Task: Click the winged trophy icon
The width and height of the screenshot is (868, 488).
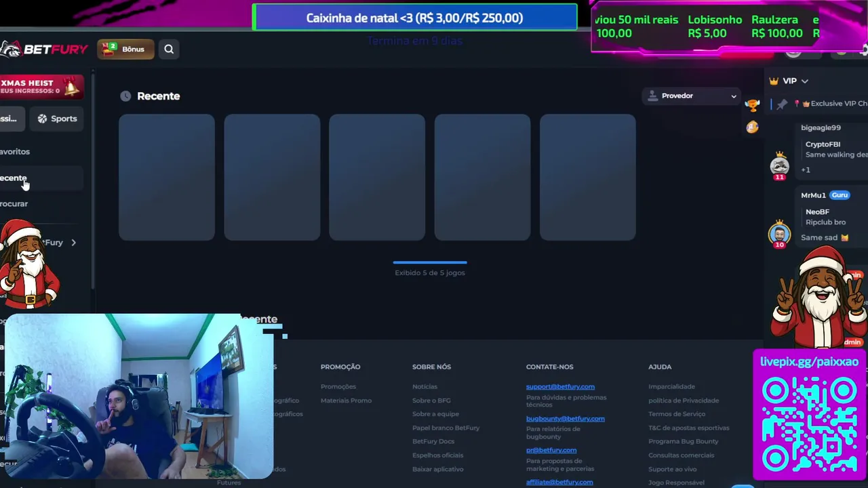Action: [752, 104]
